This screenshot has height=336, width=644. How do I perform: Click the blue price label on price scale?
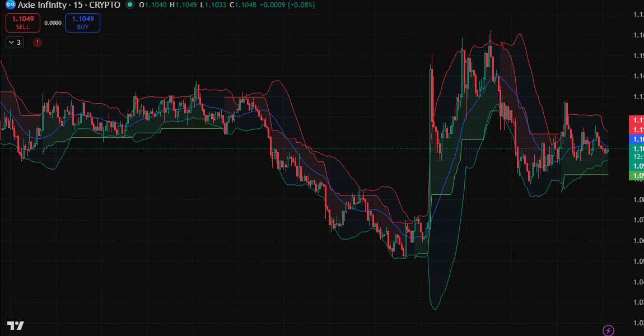(x=637, y=139)
